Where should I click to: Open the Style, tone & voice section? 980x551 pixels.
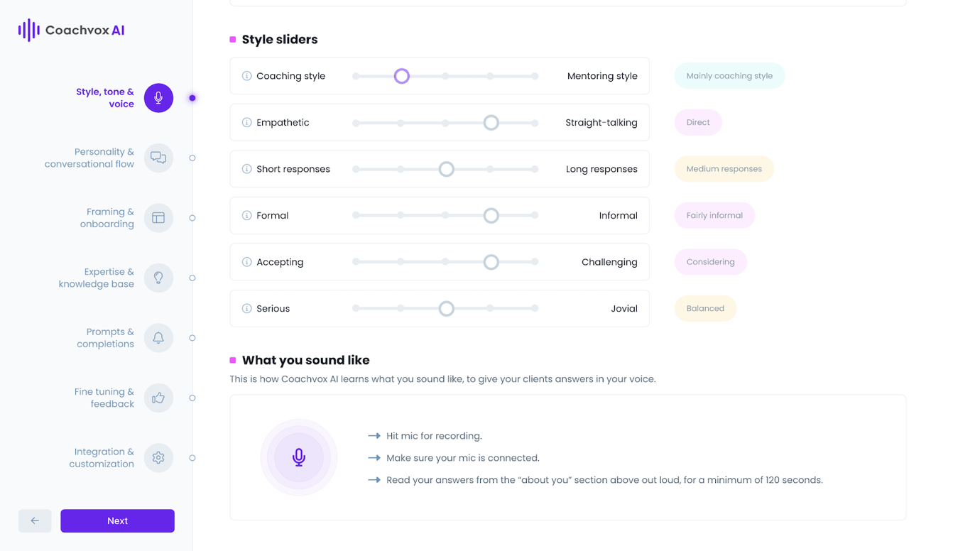click(x=104, y=98)
